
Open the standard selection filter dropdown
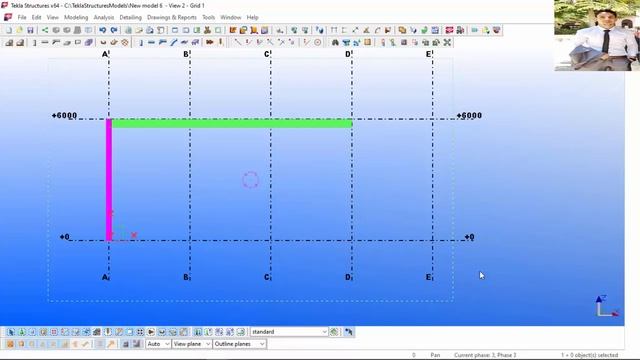click(289, 332)
